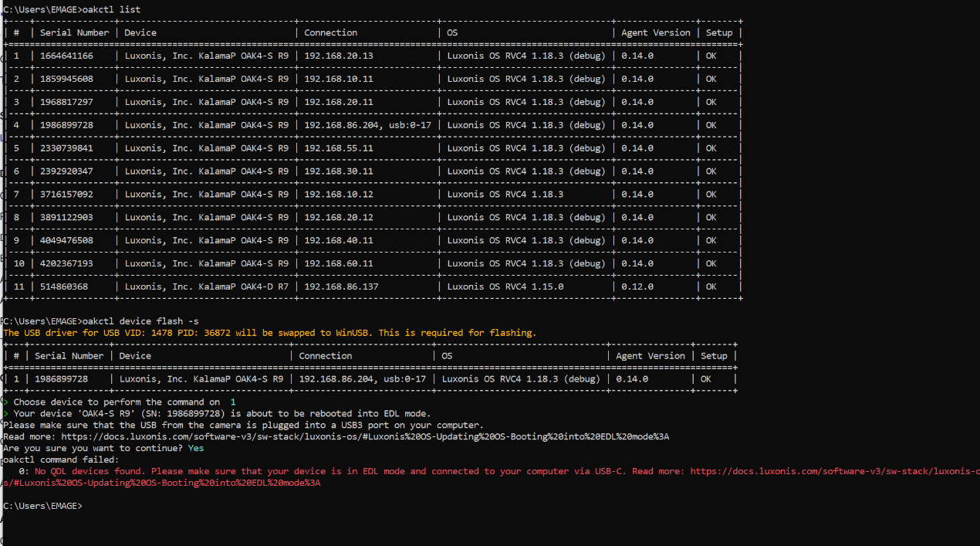Select serial number 3716157092
The height and width of the screenshot is (546, 980).
(x=66, y=194)
